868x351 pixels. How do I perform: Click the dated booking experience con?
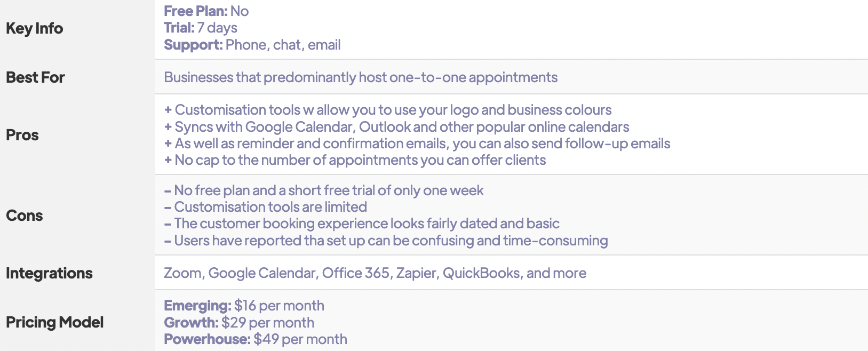point(362,224)
